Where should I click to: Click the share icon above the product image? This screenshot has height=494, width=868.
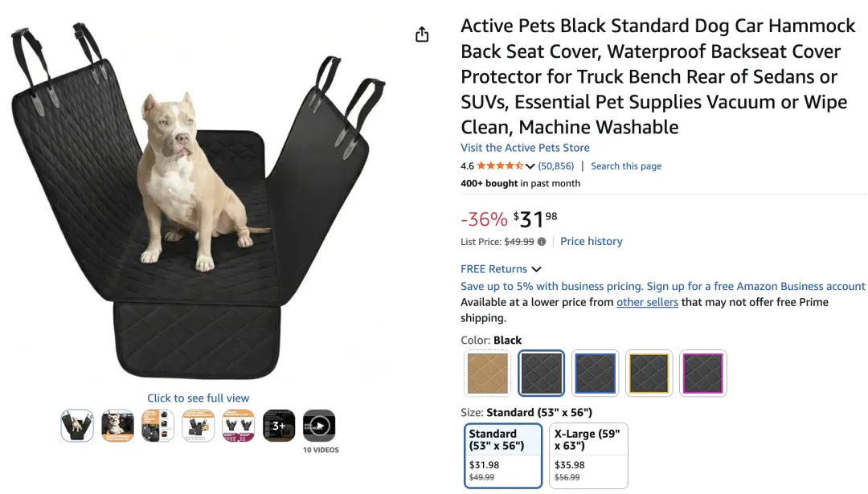[422, 35]
